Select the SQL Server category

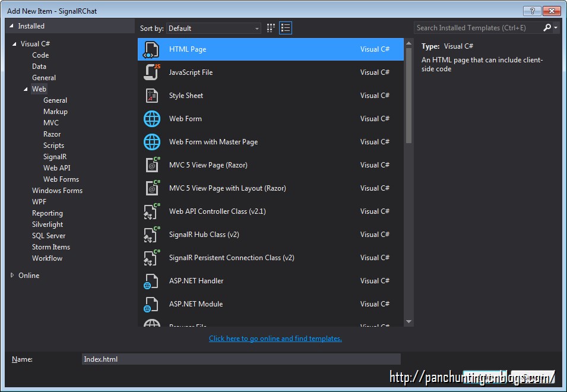click(x=49, y=235)
